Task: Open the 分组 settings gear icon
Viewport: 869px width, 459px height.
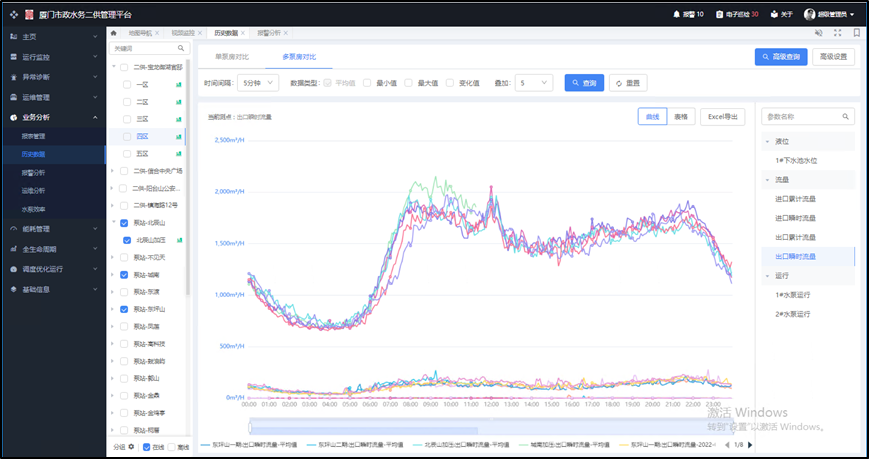Action: pos(131,446)
